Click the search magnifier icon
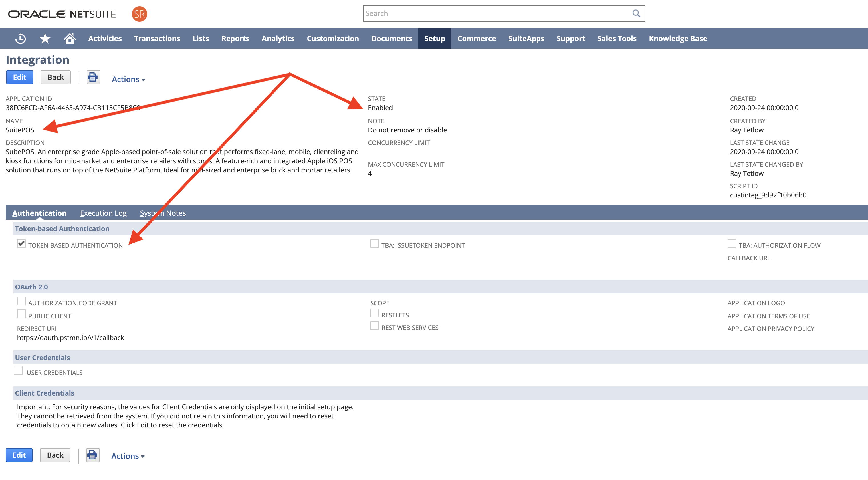Screen dimensions: 868x480 tap(636, 13)
